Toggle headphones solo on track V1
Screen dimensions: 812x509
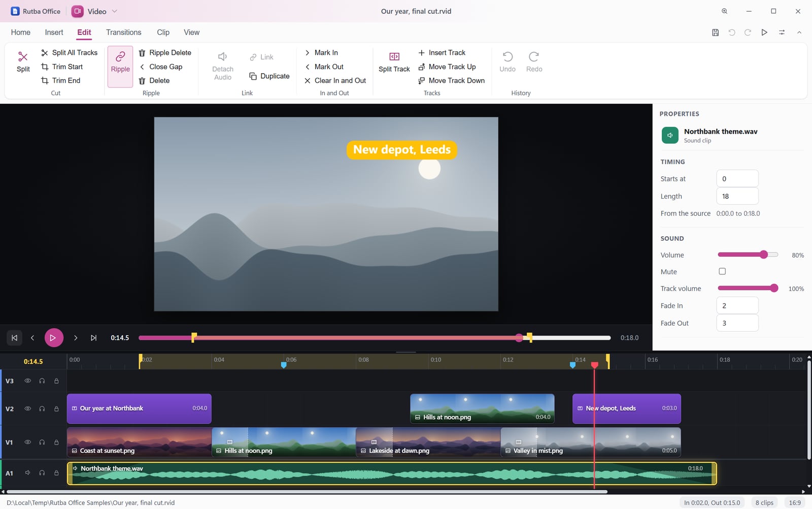42,442
